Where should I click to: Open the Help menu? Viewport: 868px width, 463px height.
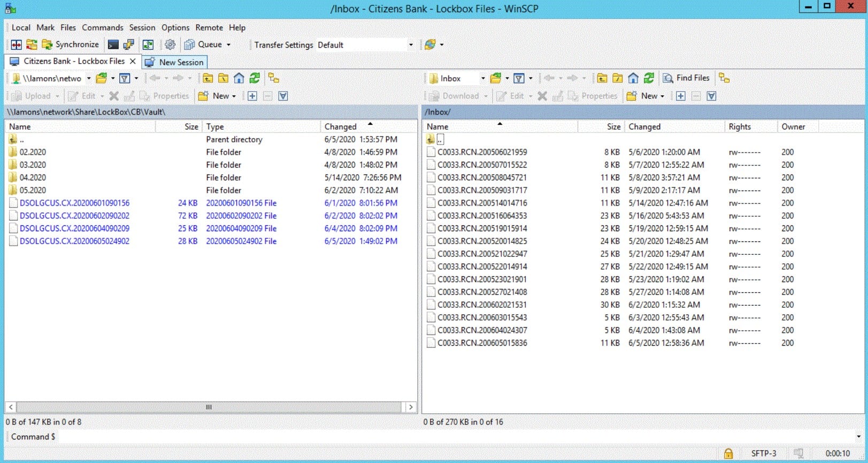tap(237, 28)
